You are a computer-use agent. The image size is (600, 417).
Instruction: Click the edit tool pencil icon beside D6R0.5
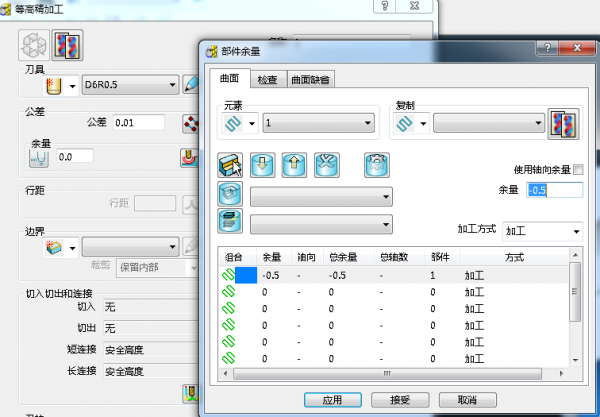click(191, 85)
